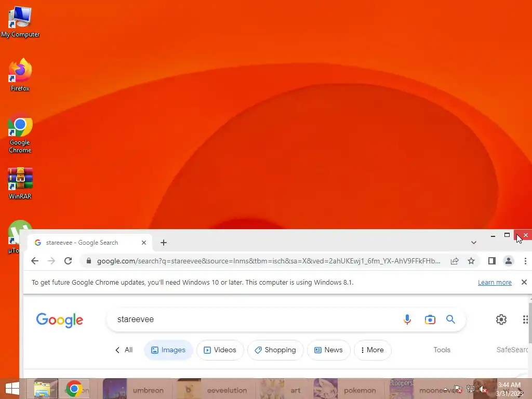Open WinRAR desktop shortcut
The height and width of the screenshot is (399, 532).
click(20, 183)
